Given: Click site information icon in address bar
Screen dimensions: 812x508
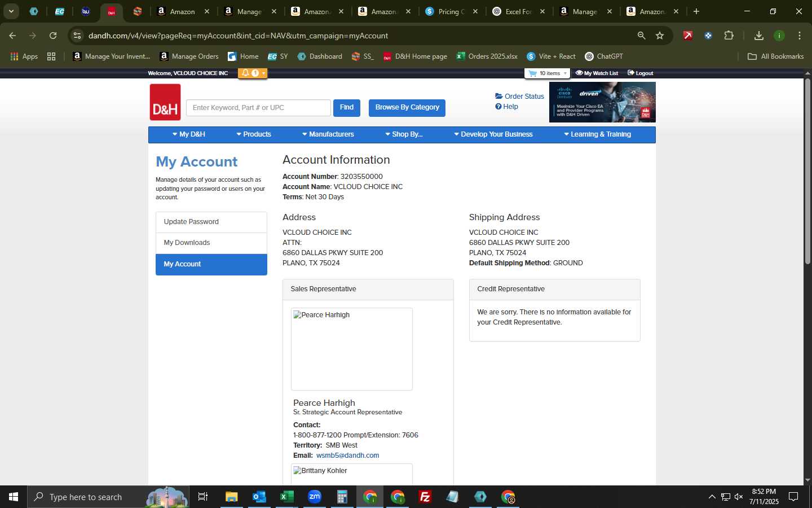Looking at the screenshot, I should click(x=77, y=36).
